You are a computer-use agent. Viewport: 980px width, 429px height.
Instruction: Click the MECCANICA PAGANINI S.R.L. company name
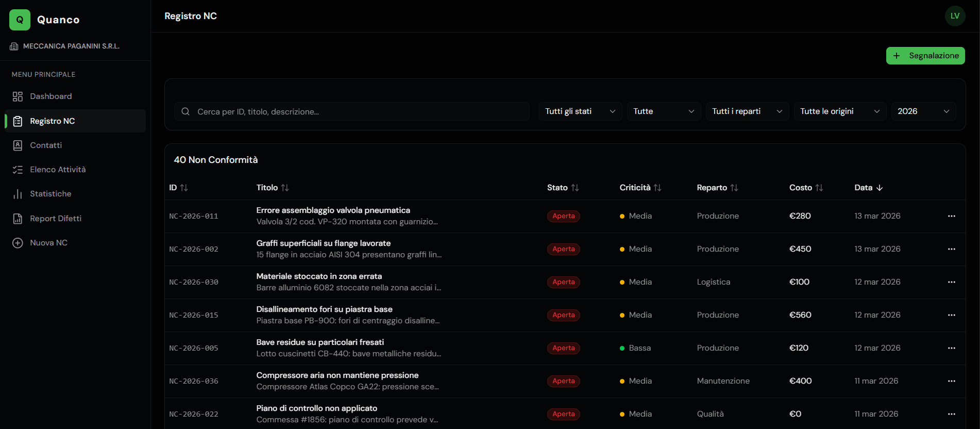(x=71, y=46)
